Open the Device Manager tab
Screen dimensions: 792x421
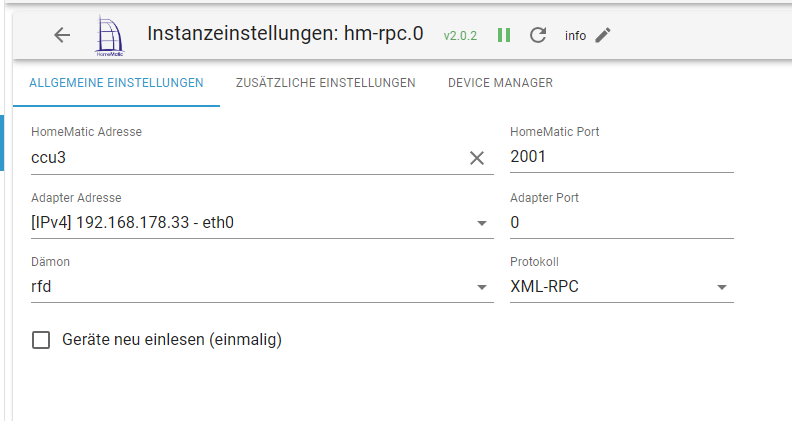500,83
